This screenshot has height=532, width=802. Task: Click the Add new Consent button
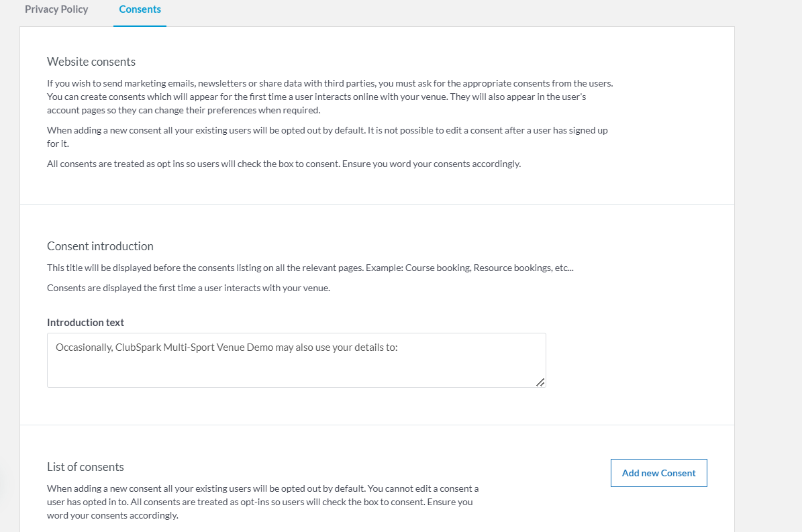[x=658, y=473]
